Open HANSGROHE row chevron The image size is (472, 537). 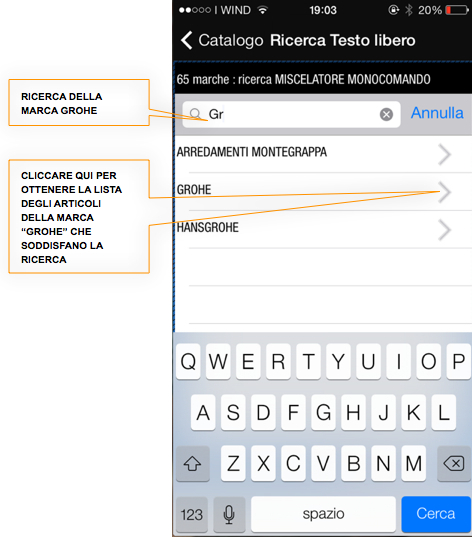click(x=445, y=230)
